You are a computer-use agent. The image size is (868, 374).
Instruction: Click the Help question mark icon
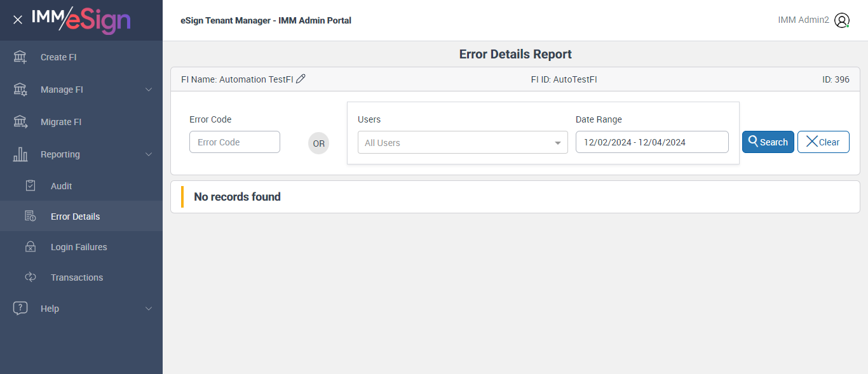click(x=20, y=309)
